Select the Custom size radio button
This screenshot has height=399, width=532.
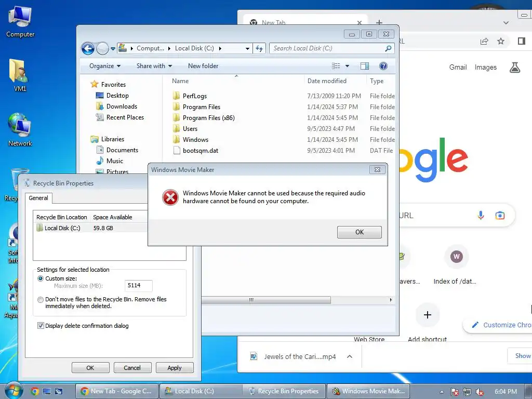[x=41, y=278]
